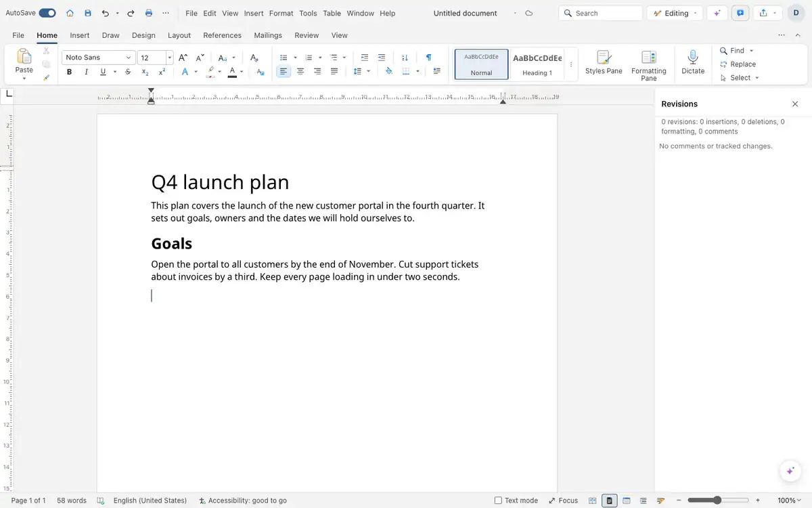Open the Insert ribbon tab
This screenshot has height=508, width=812.
[x=80, y=35]
